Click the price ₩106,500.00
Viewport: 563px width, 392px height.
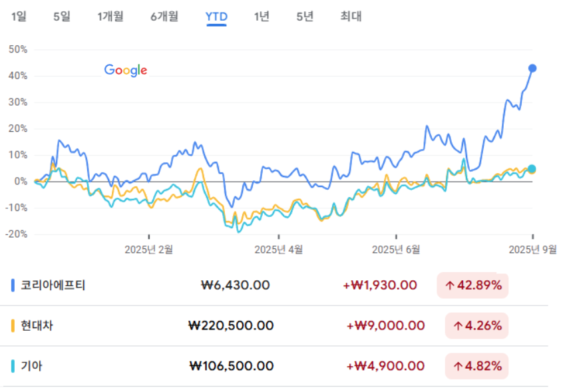pyautogui.click(x=232, y=366)
